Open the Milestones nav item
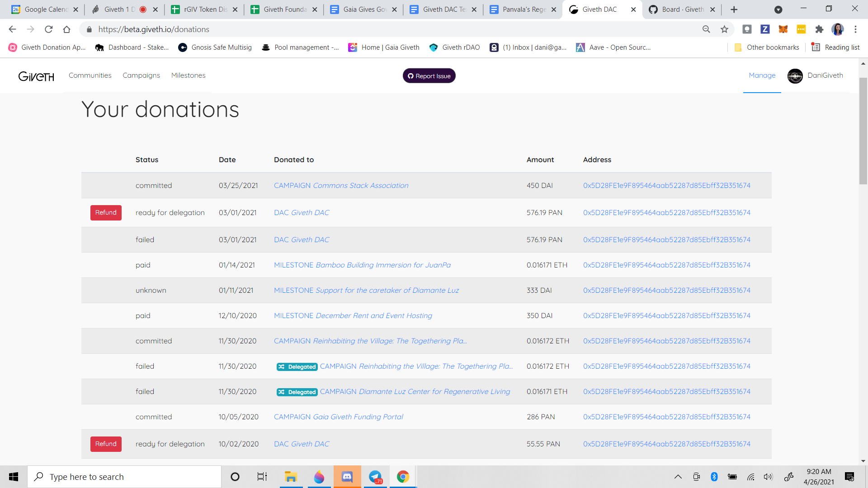The image size is (868, 488). click(188, 75)
